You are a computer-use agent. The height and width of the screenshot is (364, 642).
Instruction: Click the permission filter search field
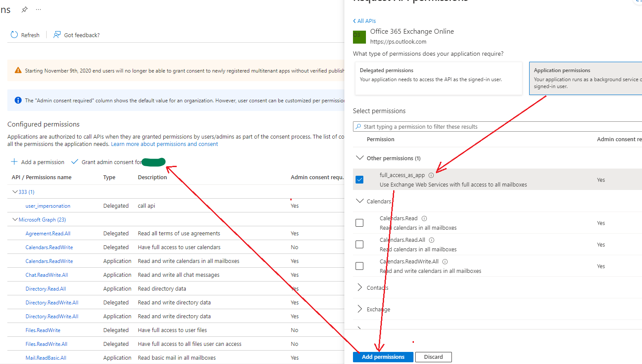tap(497, 127)
